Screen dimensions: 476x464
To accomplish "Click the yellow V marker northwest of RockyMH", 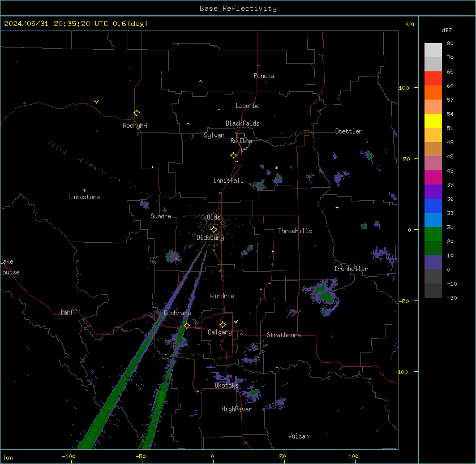I will 96,102.
